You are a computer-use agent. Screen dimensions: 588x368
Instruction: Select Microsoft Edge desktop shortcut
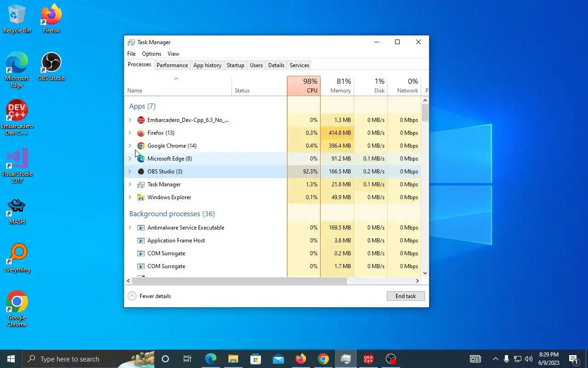point(17,70)
